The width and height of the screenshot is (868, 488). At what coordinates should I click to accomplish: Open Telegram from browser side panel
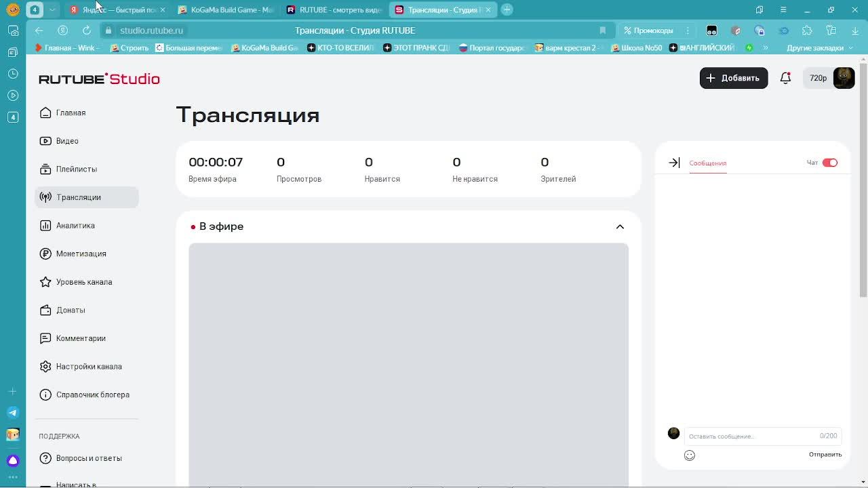tap(13, 412)
